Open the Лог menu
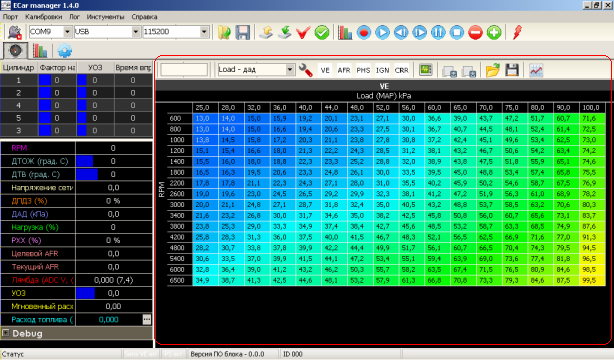The width and height of the screenshot is (614, 360). click(74, 17)
